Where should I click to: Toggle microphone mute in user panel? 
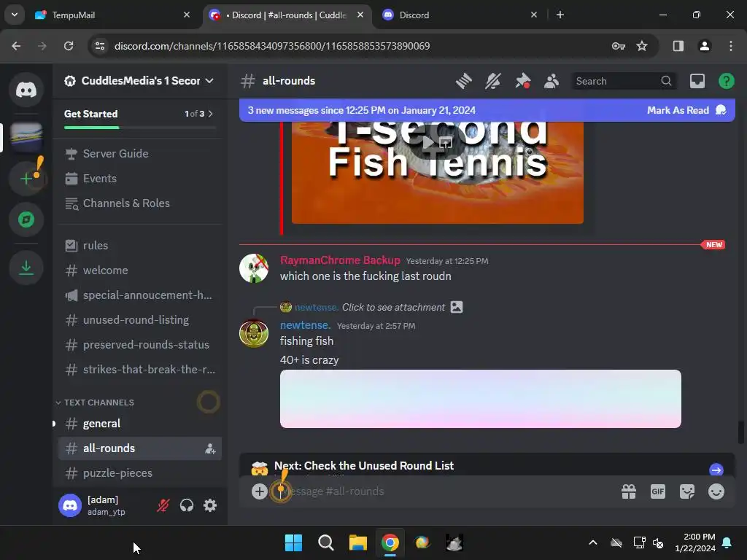pos(163,505)
